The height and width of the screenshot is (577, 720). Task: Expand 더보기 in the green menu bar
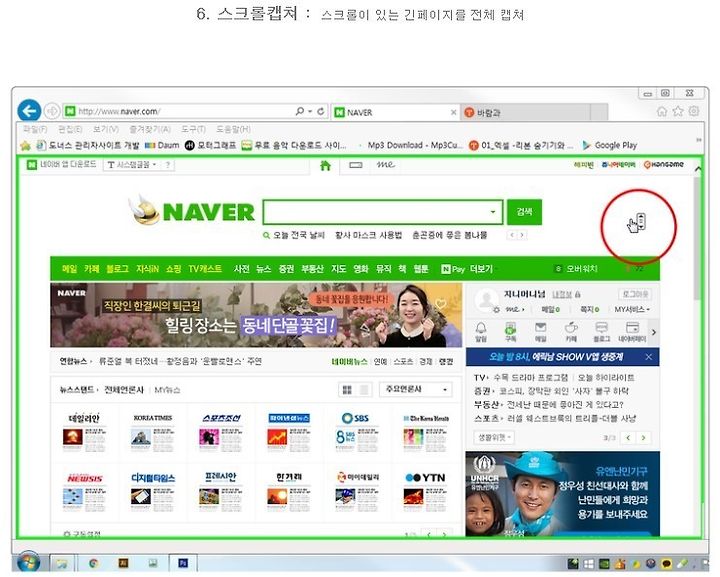pyautogui.click(x=482, y=269)
